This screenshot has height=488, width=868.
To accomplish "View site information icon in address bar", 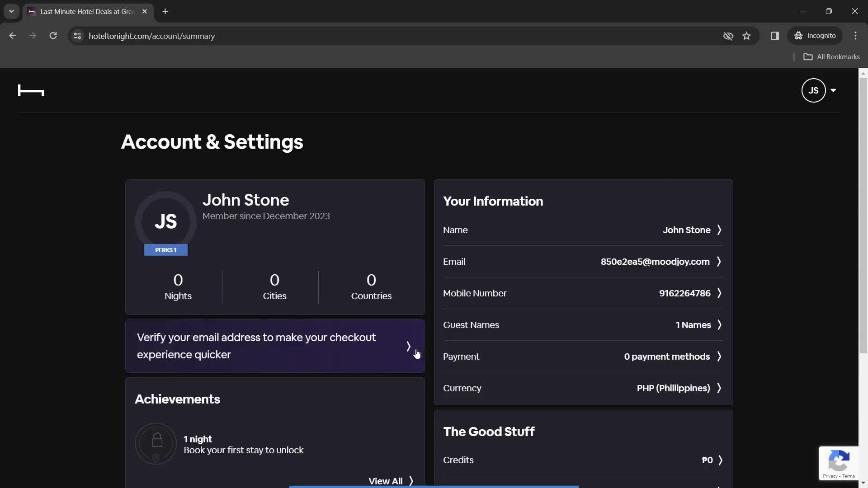I will (x=77, y=36).
